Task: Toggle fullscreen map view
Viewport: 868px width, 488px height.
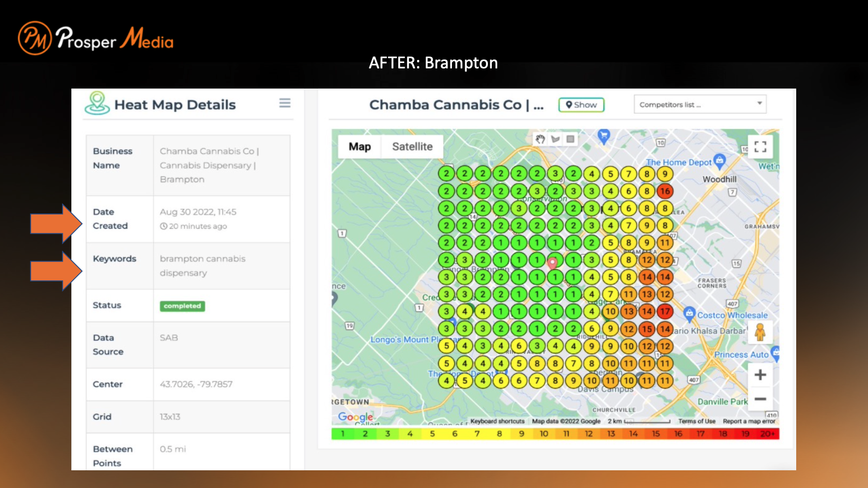Action: tap(760, 147)
